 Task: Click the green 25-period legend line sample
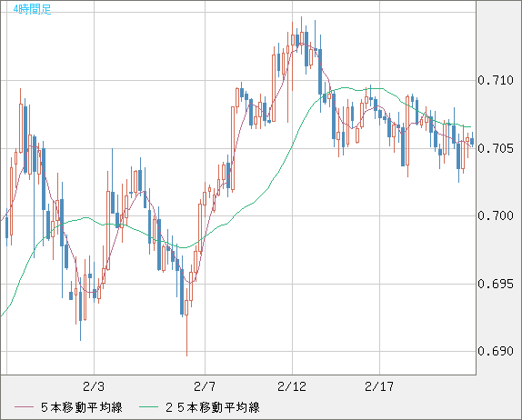point(148,407)
